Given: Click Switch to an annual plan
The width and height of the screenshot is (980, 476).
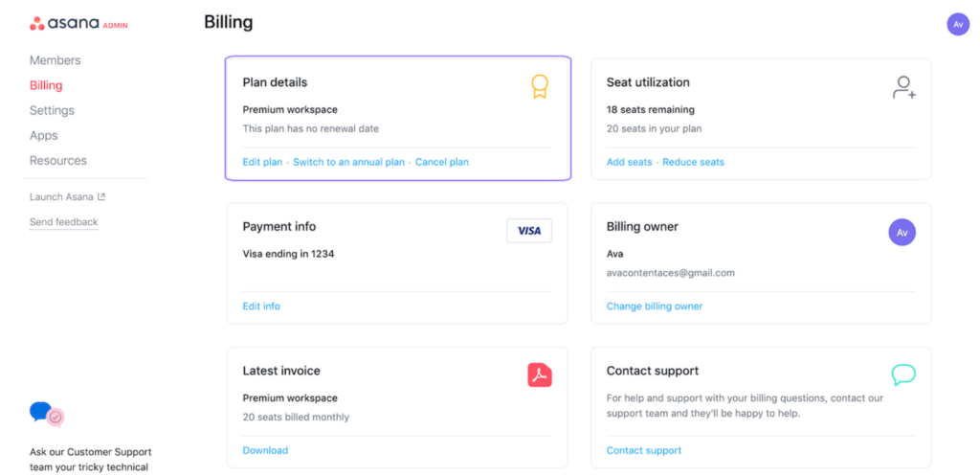Looking at the screenshot, I should point(348,162).
